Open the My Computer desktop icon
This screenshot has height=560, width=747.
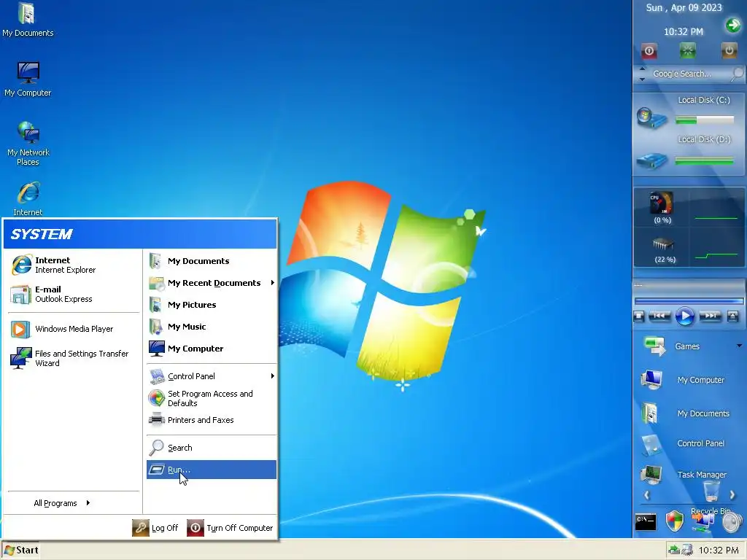pyautogui.click(x=28, y=79)
